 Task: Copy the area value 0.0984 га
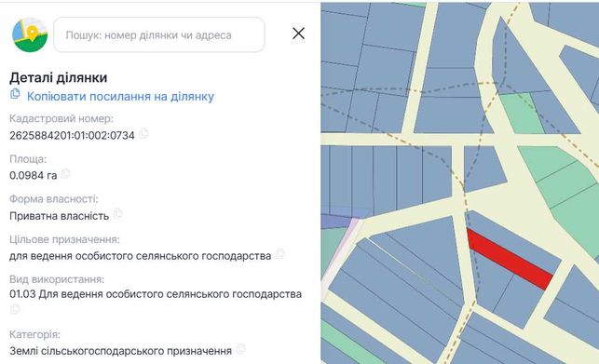[66, 173]
